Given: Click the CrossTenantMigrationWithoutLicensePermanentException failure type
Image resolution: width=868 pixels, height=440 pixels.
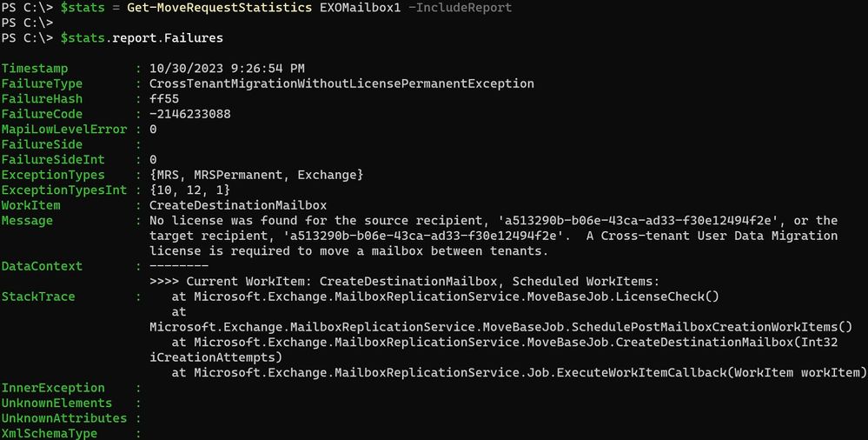Looking at the screenshot, I should (x=341, y=83).
